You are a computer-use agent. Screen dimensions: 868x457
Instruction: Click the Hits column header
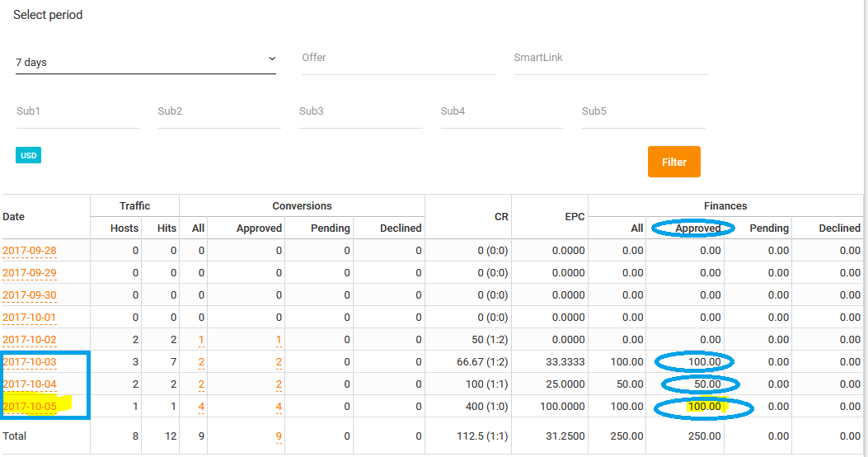point(167,228)
